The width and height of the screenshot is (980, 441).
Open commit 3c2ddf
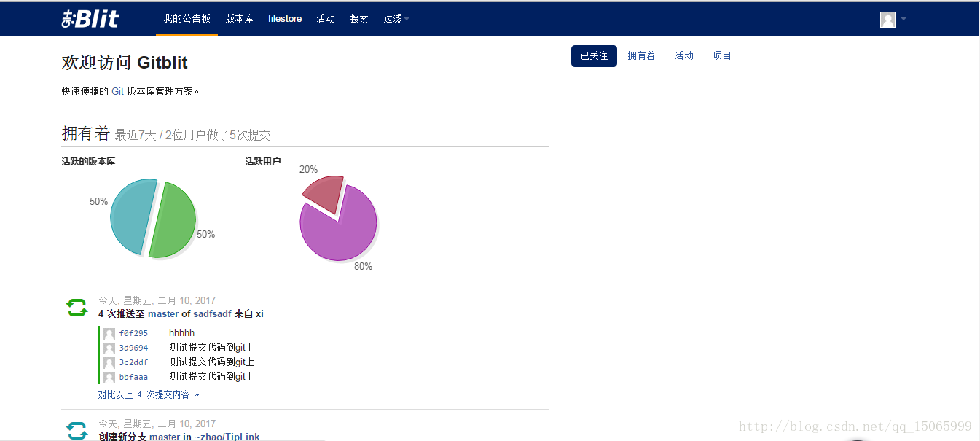tap(133, 362)
